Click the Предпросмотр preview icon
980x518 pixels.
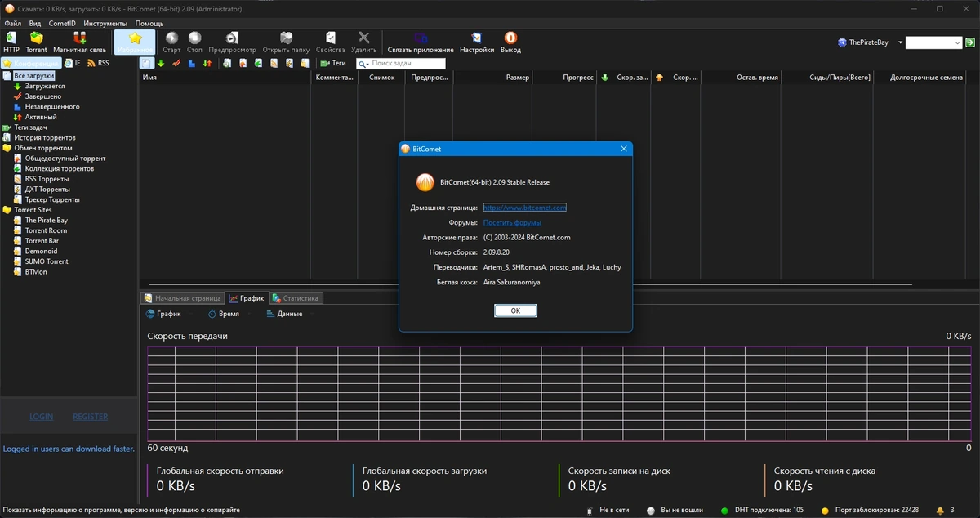point(232,42)
